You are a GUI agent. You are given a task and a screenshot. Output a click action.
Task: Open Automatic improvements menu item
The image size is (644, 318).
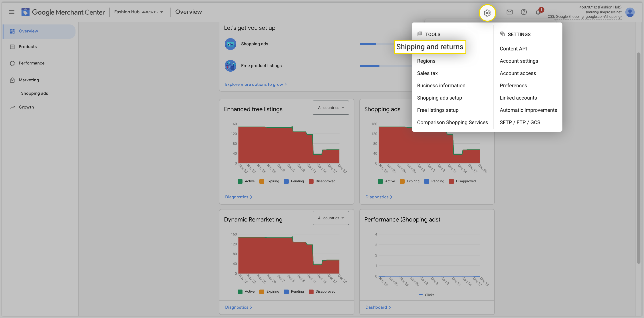(528, 110)
